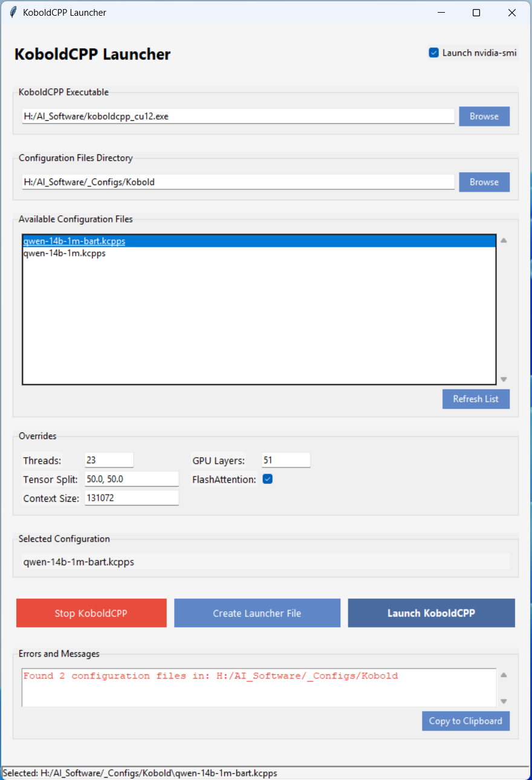532x780 pixels.
Task: Click up arrow of configuration list scrollbar
Action: [504, 240]
